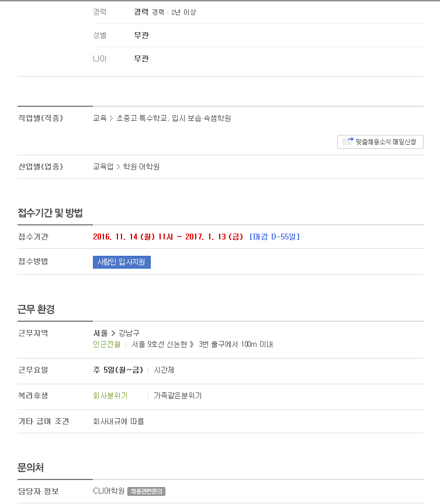Click the envelope icon in 맞춤채용소식 메일신청
The width and height of the screenshot is (440, 504).
348,141
